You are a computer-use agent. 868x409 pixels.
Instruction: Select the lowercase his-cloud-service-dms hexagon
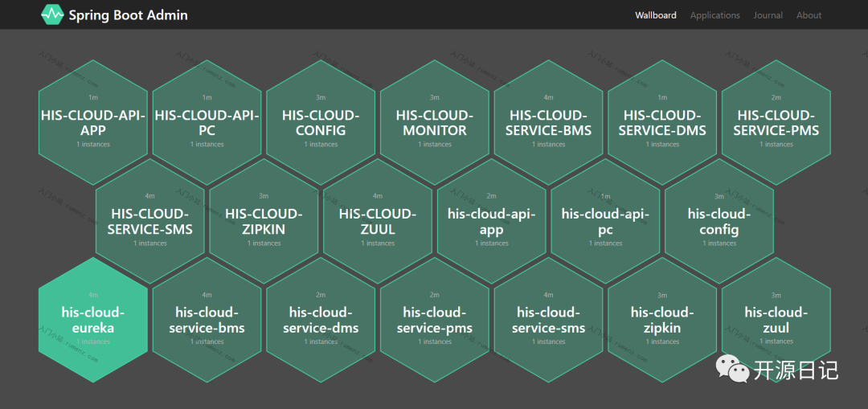(321, 320)
